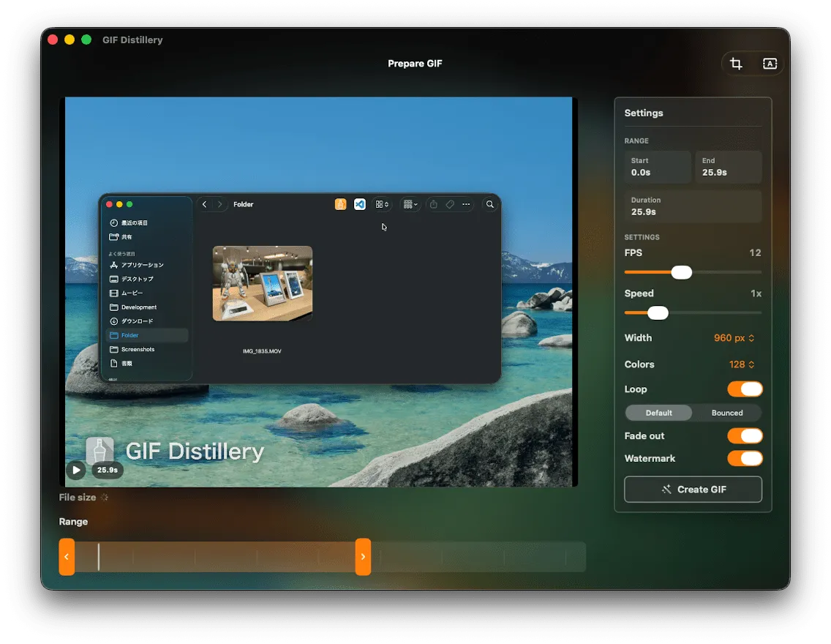Viewport: 831px width, 644px height.
Task: Open the text overlay tool icon
Action: pos(770,64)
